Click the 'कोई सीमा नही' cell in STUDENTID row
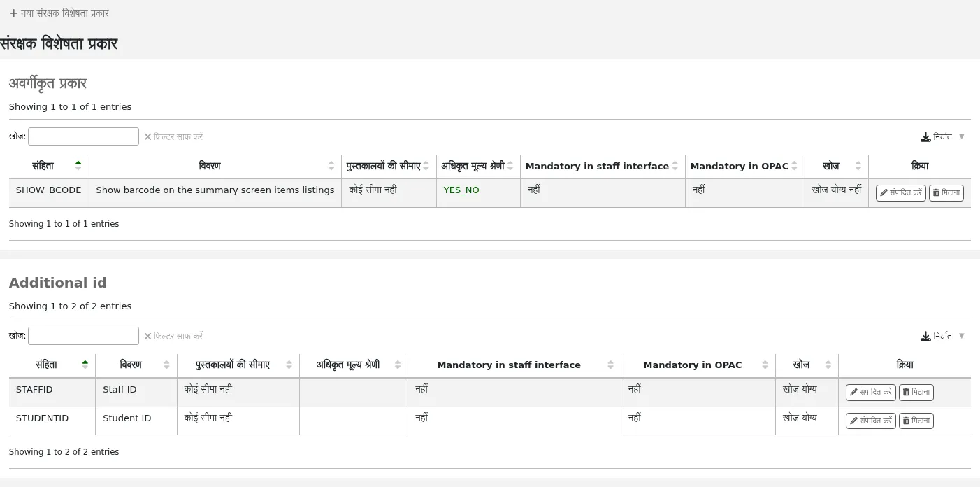Screen dimensions: 980x487 click(238, 421)
